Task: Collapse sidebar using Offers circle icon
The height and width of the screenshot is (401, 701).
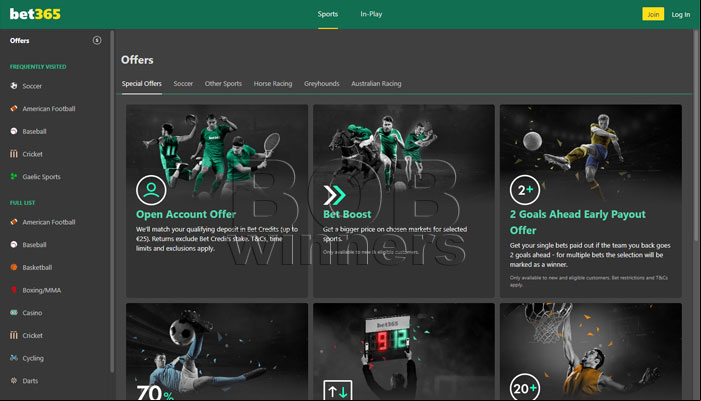Action: click(97, 40)
